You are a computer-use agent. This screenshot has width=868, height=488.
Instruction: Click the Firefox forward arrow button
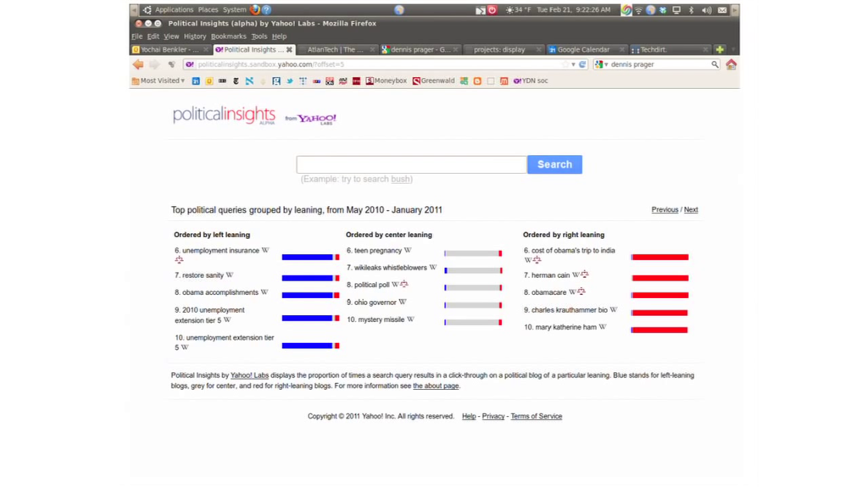pos(154,64)
